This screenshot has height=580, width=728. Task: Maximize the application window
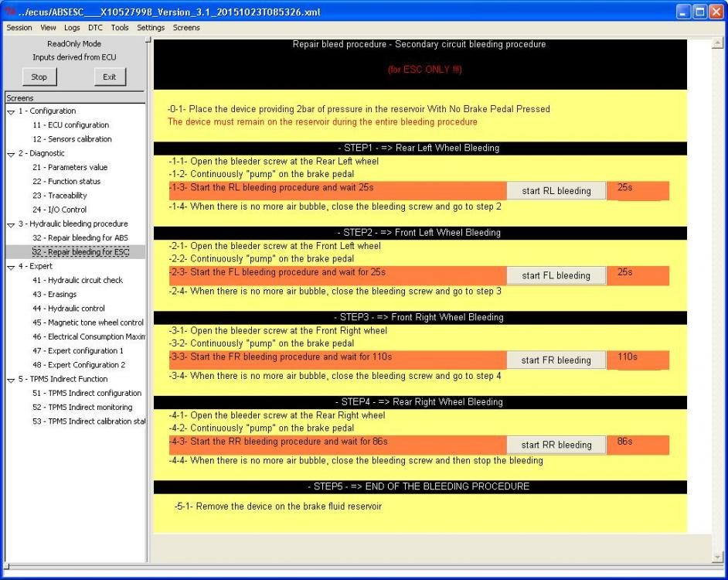tap(699, 12)
